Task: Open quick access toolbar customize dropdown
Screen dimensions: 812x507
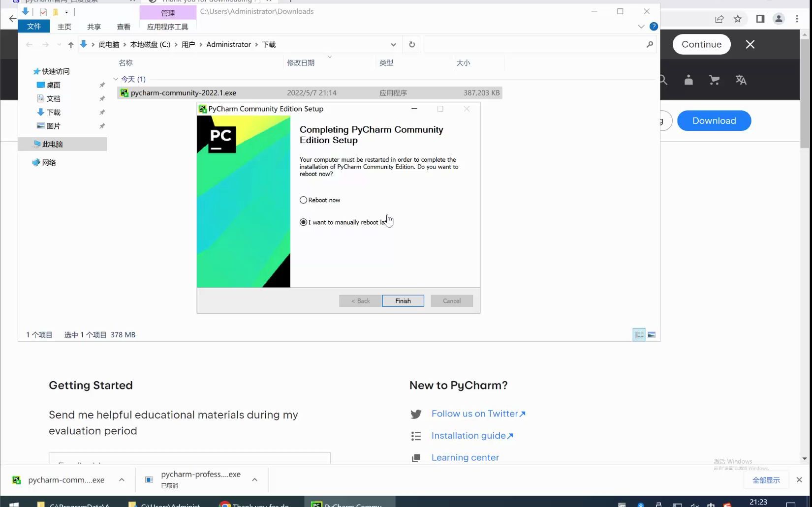Action: (x=66, y=12)
